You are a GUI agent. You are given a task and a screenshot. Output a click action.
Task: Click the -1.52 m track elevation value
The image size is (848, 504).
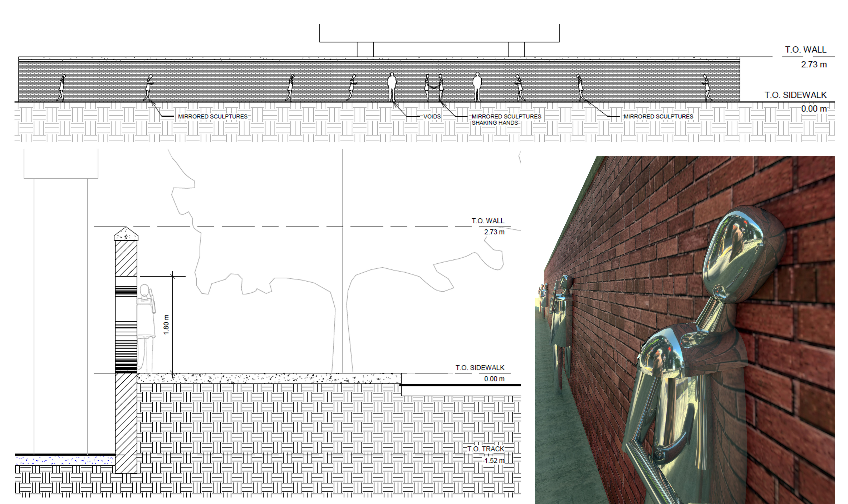tap(493, 460)
